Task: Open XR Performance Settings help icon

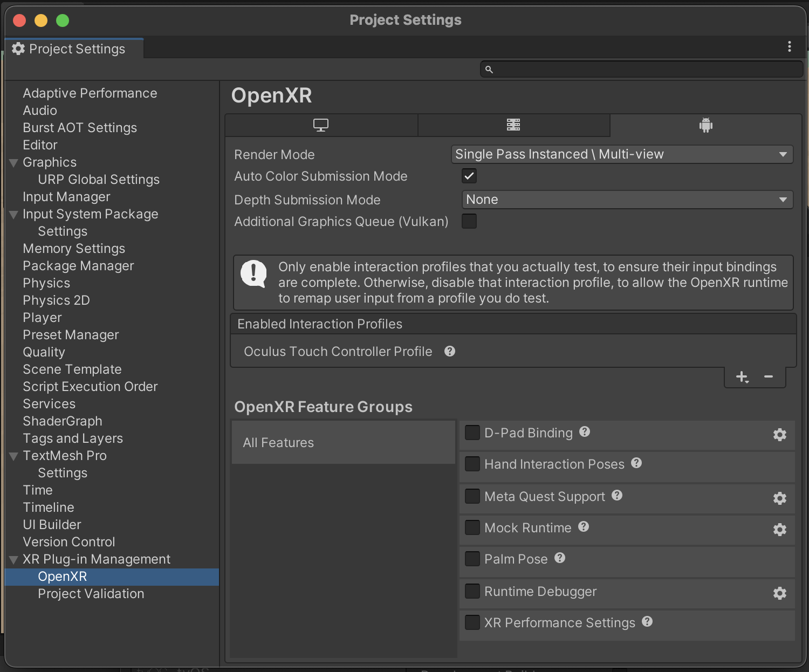Action: [647, 621]
